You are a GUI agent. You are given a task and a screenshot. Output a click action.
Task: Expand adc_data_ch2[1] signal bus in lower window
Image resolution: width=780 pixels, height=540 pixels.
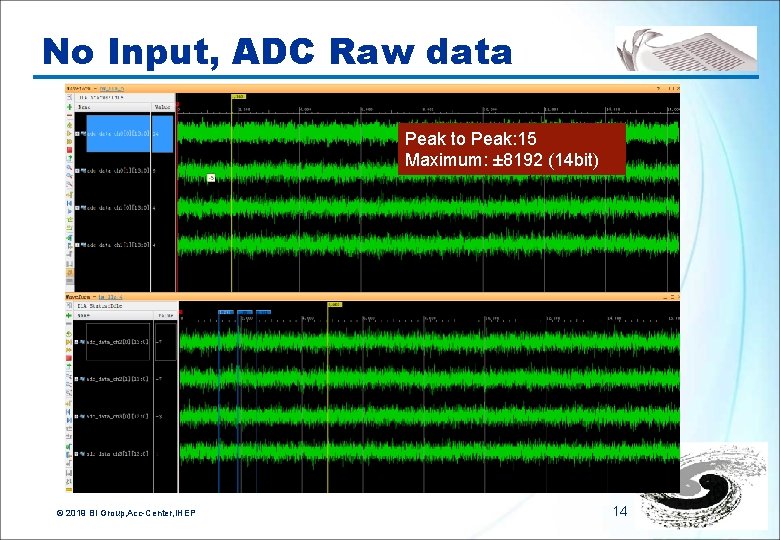[76, 379]
